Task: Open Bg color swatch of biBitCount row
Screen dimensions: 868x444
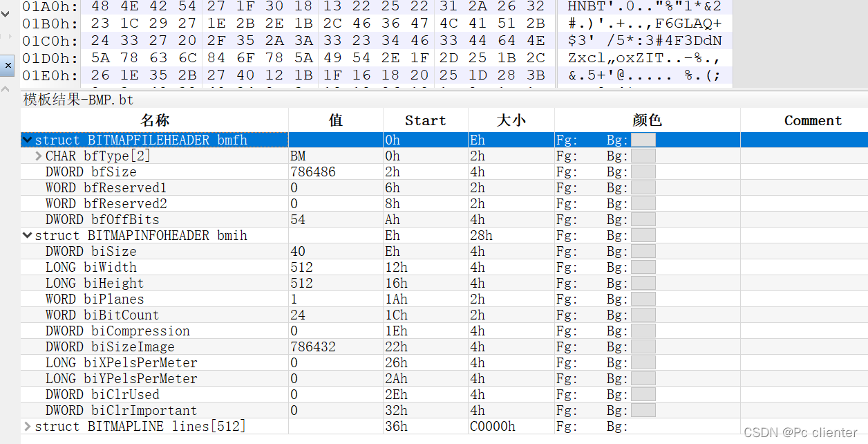Action: point(643,315)
